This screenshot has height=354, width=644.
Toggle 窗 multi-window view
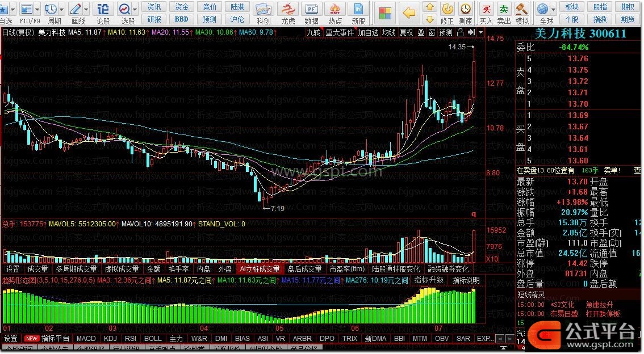click(432, 32)
